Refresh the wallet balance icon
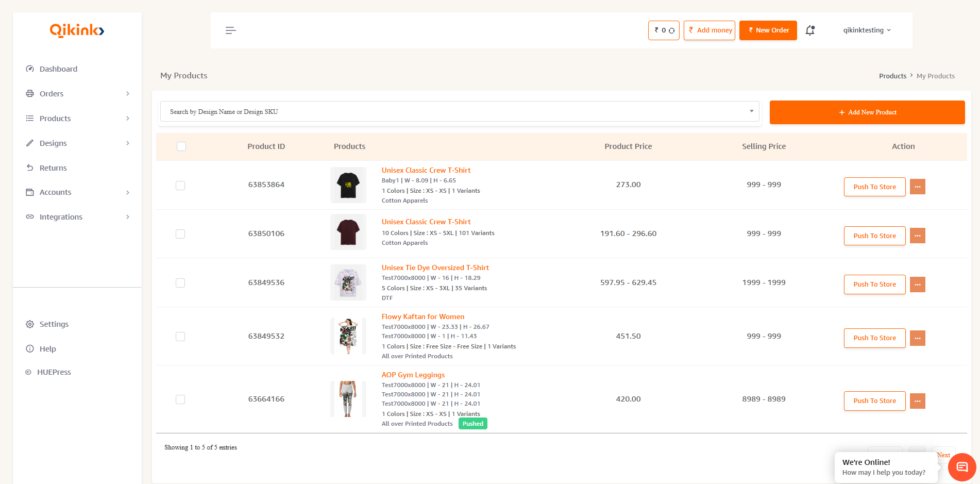Screen dimensions: 980x484 coord(672,31)
